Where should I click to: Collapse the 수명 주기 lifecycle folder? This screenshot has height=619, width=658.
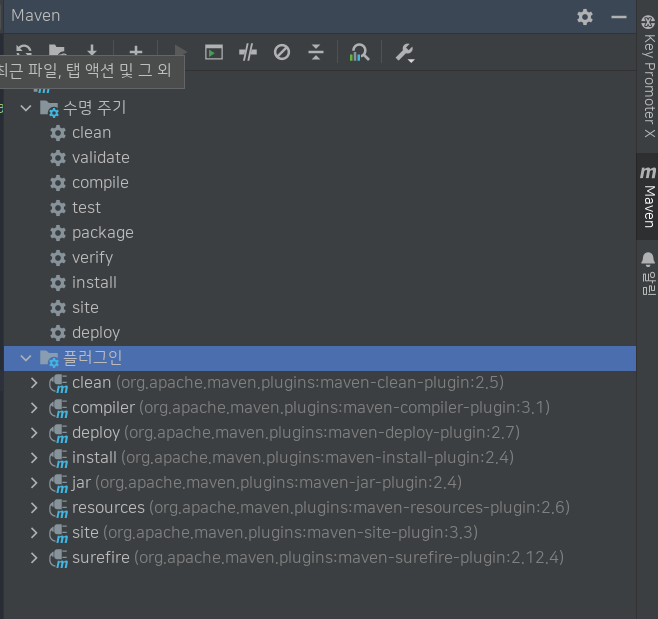click(26, 108)
